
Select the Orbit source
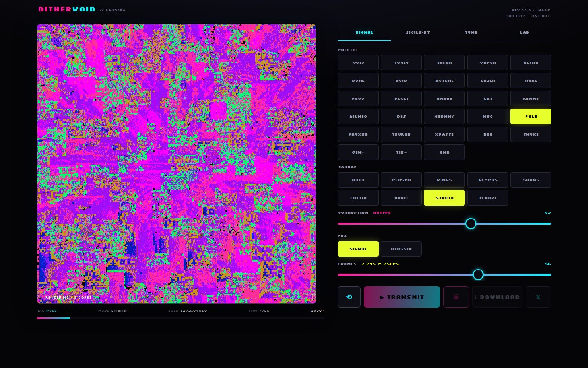401,198
